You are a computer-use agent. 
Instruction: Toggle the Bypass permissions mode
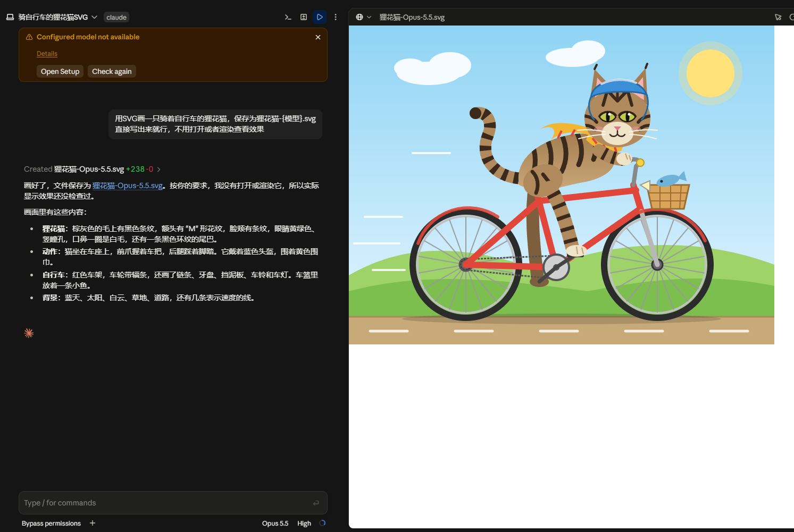51,523
